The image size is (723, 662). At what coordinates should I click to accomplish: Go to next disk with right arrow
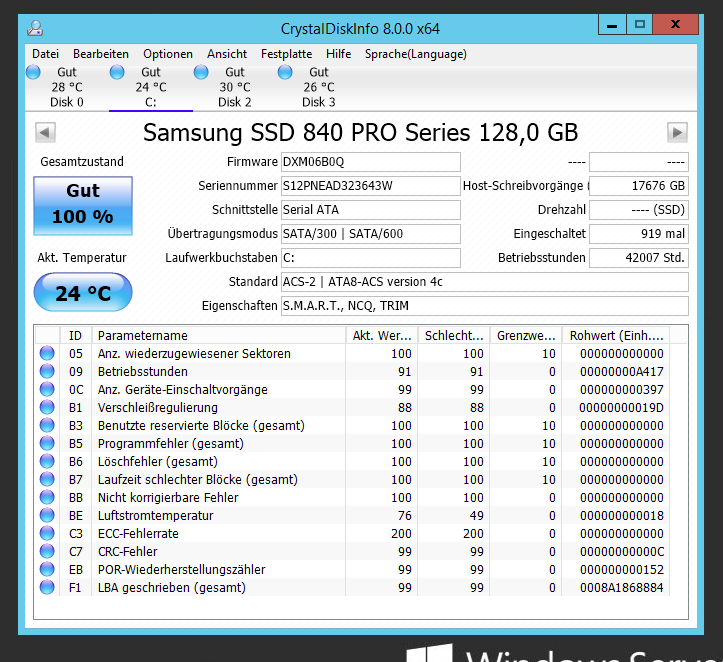click(677, 133)
